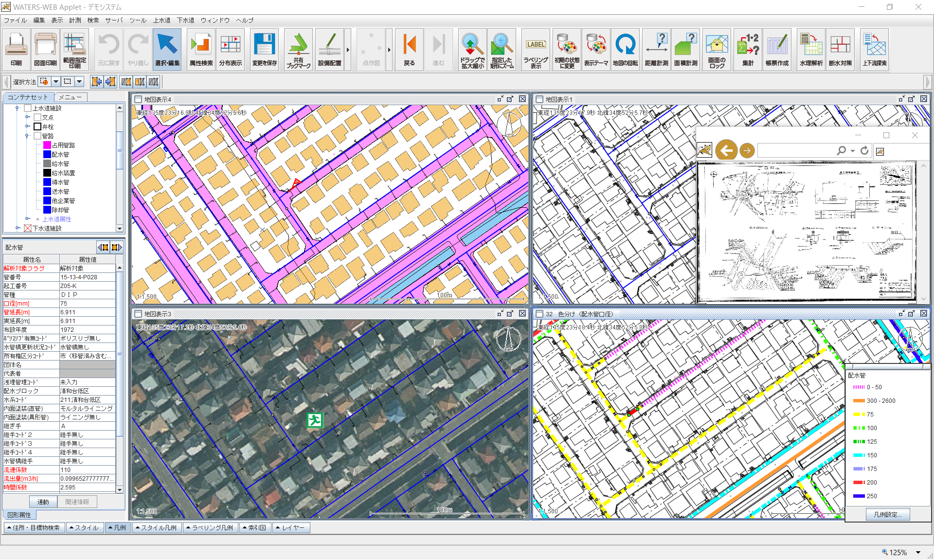Open the 属性検索 attribute search tool
This screenshot has height=560, width=934.
(x=201, y=49)
